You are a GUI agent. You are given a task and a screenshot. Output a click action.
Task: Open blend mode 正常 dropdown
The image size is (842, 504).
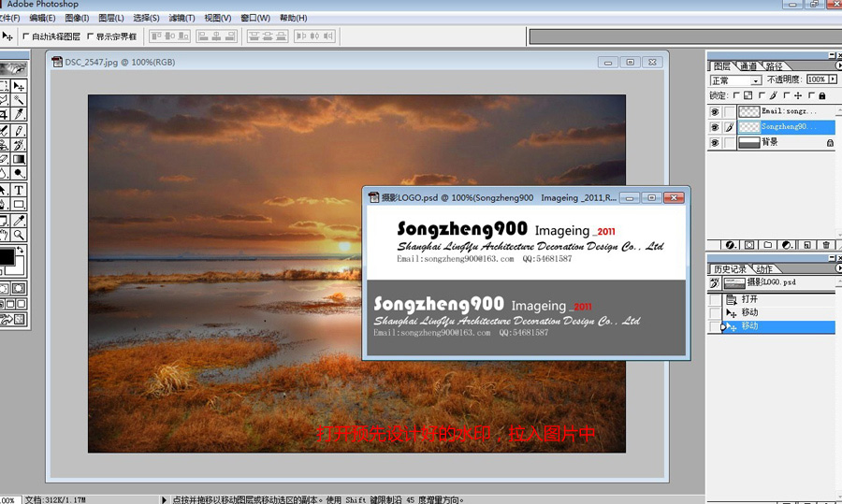[756, 80]
